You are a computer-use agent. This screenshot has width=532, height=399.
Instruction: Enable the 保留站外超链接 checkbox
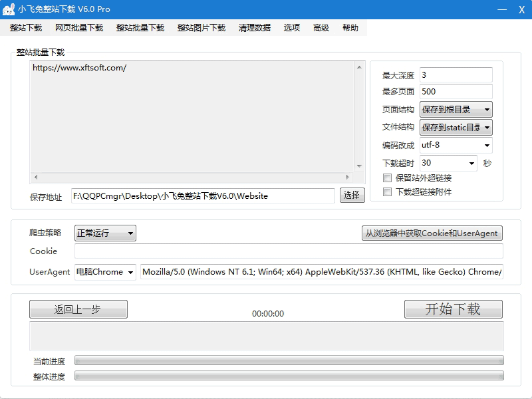[388, 178]
